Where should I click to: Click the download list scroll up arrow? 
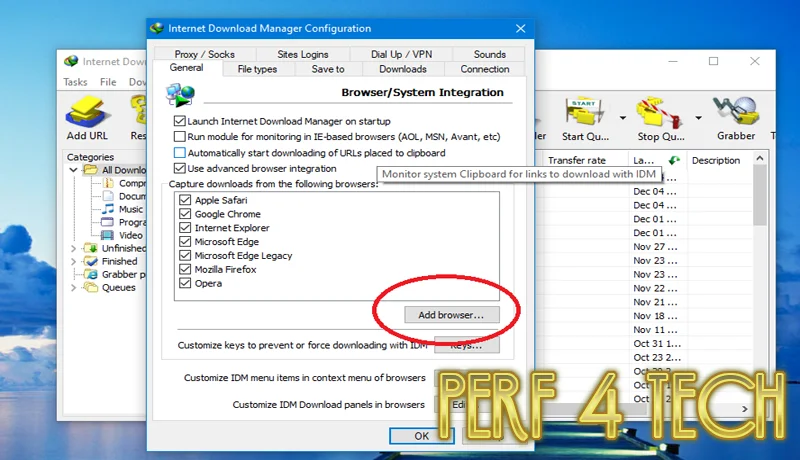pyautogui.click(x=760, y=159)
